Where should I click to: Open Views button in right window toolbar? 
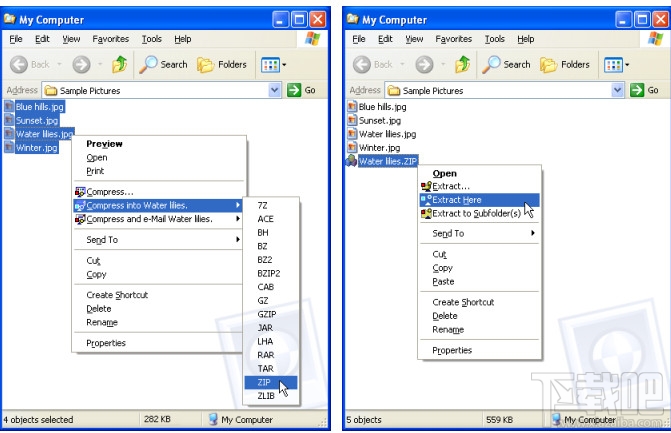tap(613, 65)
